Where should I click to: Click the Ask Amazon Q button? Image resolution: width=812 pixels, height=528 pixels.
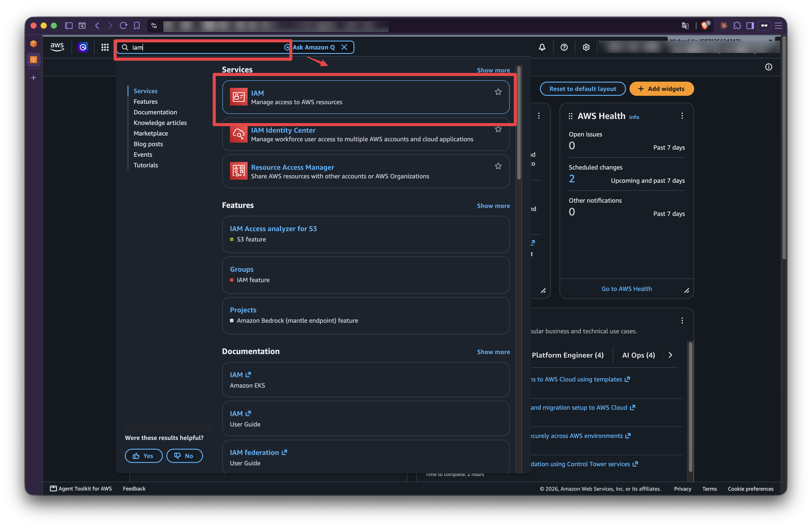(x=310, y=47)
